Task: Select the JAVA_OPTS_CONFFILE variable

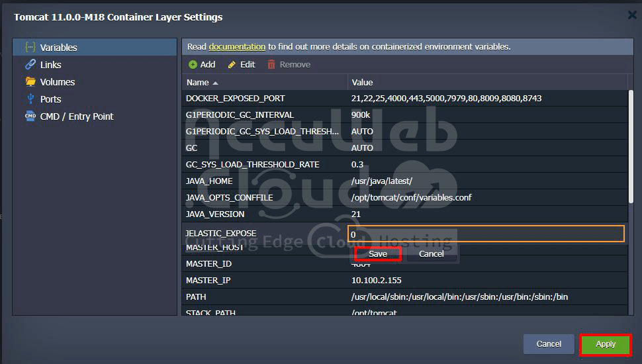Action: [x=229, y=197]
